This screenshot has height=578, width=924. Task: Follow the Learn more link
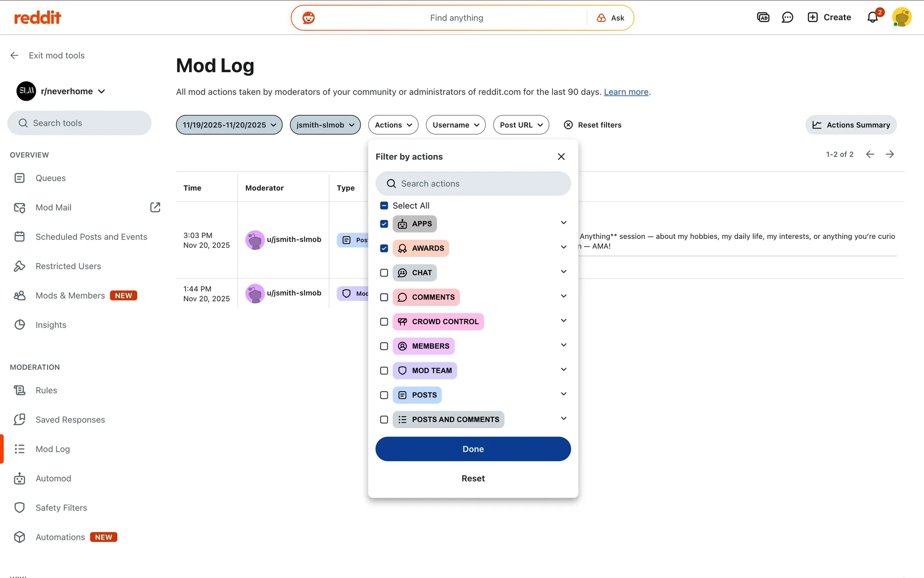click(626, 92)
